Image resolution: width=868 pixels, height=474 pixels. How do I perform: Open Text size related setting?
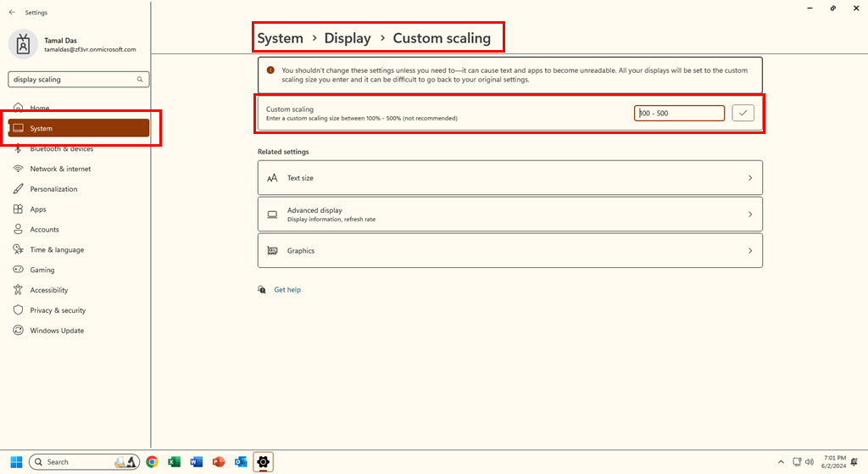(509, 178)
